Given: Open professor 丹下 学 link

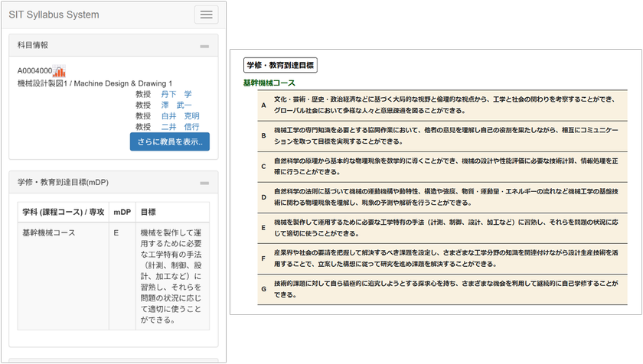Looking at the screenshot, I should pyautogui.click(x=176, y=94).
